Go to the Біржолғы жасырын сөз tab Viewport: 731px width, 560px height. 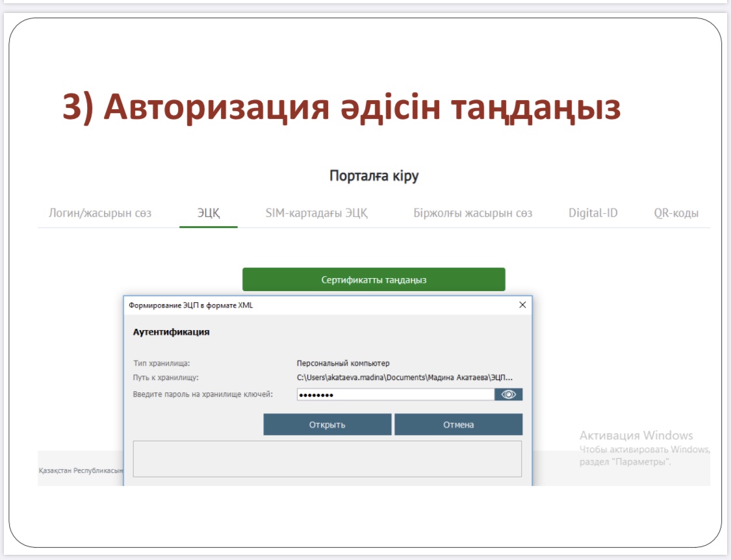472,213
